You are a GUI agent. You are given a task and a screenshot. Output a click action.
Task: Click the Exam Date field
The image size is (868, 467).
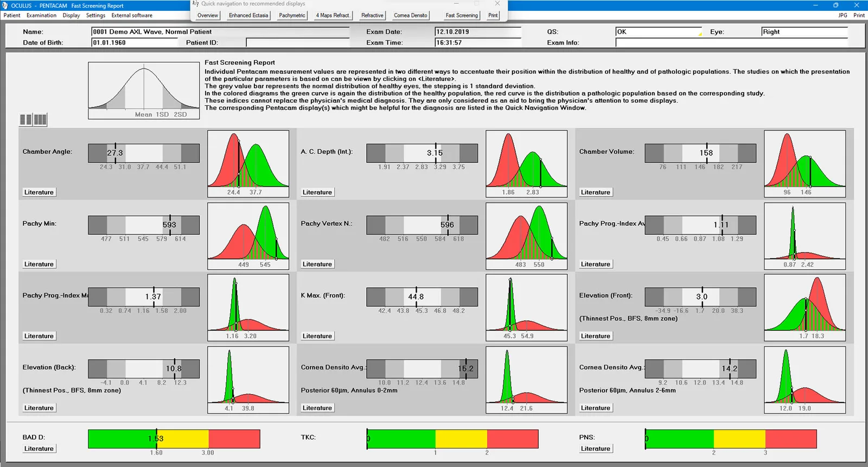(478, 32)
